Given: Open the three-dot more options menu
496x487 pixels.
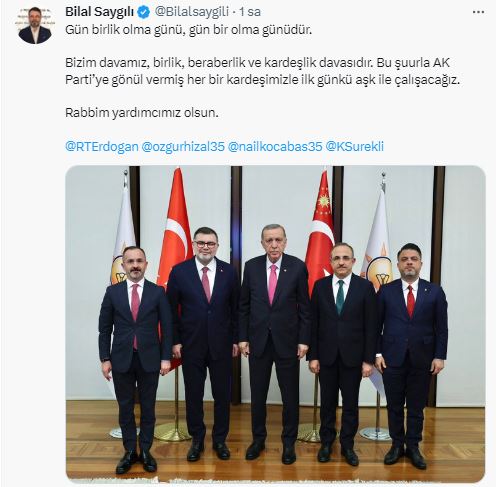Looking at the screenshot, I should (479, 12).
